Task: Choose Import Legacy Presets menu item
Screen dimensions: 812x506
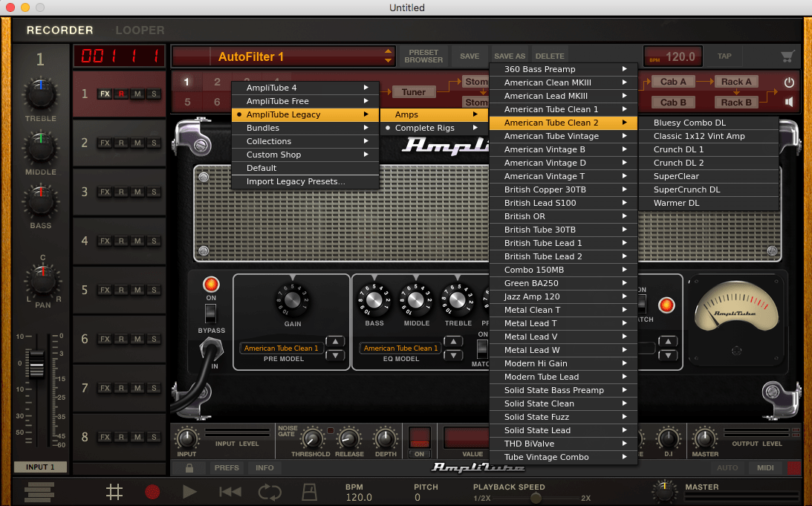Action: (305, 182)
